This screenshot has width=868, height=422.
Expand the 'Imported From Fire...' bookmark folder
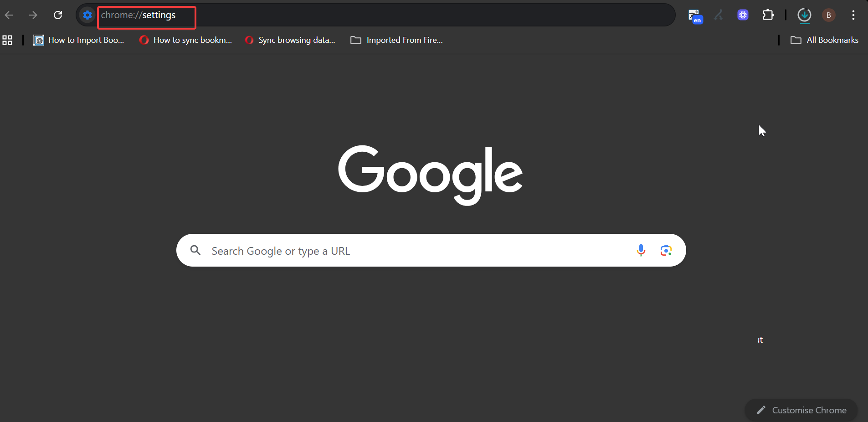[x=396, y=40]
